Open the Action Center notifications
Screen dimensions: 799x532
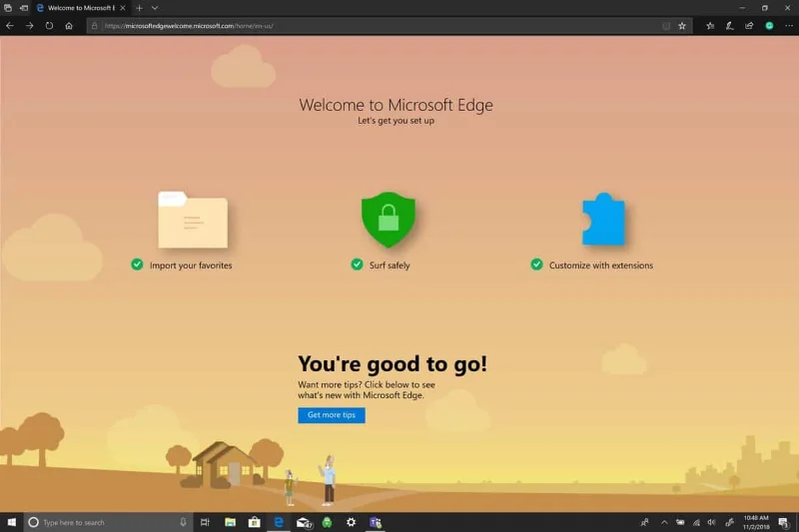[x=783, y=522]
